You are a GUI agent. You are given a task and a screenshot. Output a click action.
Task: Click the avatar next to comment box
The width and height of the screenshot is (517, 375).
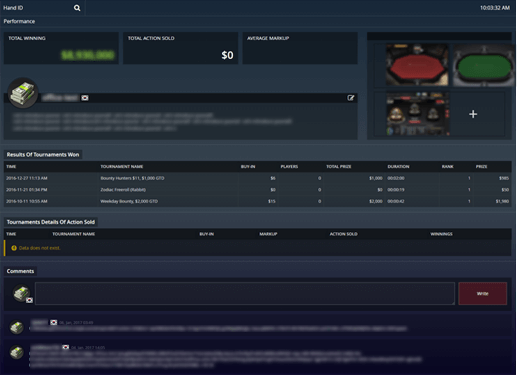pos(22,293)
